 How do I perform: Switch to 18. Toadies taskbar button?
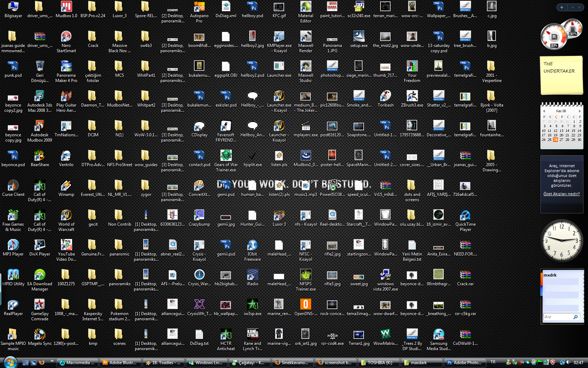163,363
